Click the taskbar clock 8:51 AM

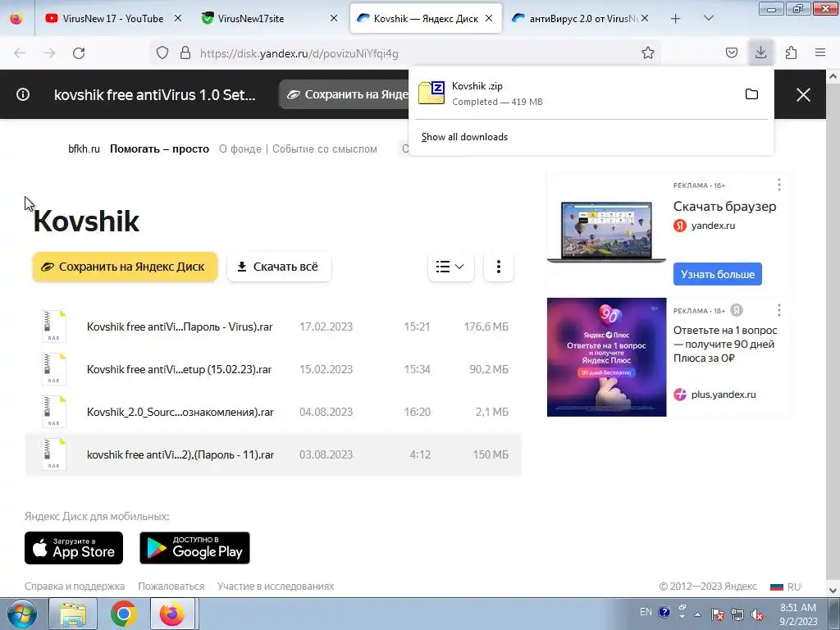798,614
